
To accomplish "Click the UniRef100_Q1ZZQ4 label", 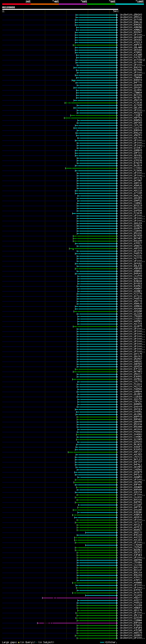I will pos(131,314).
